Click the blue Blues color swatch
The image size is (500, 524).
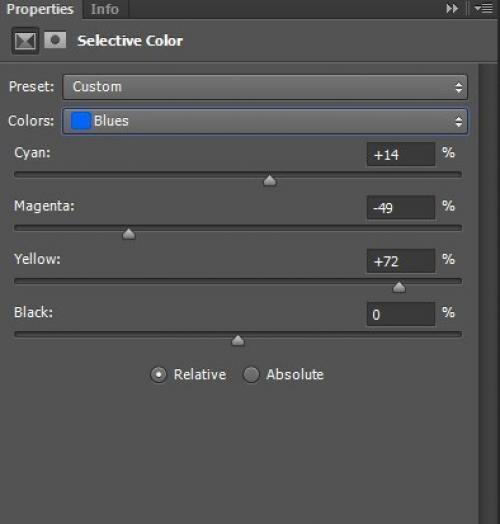(x=81, y=121)
